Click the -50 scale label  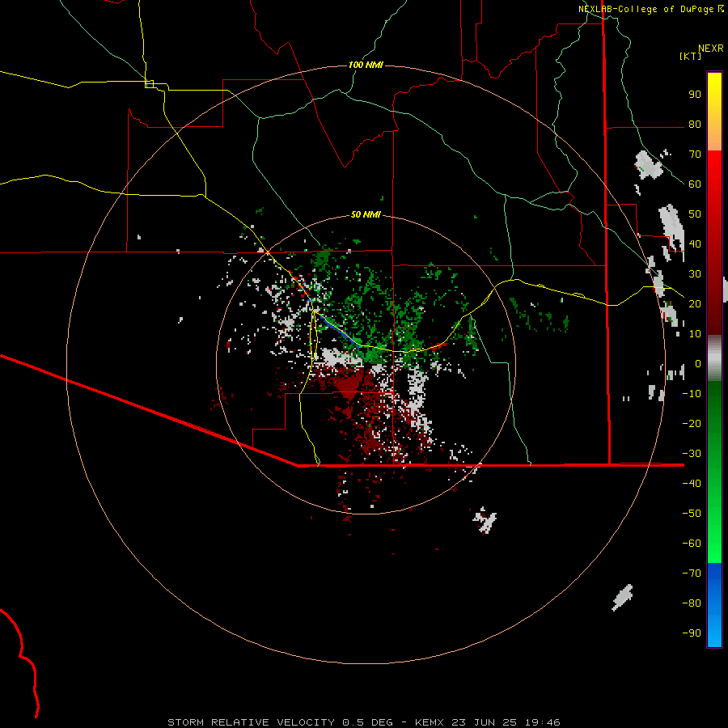coord(692,514)
